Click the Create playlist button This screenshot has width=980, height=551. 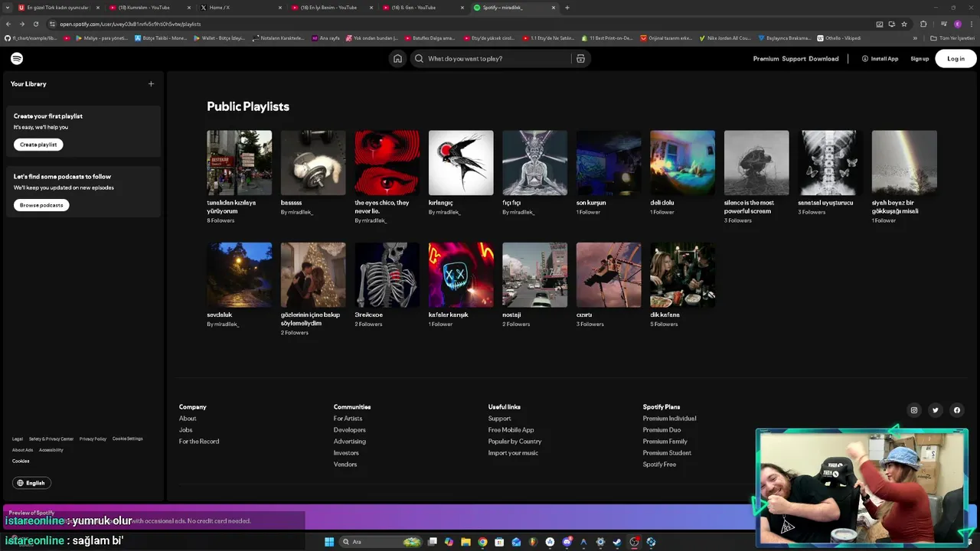[x=38, y=145]
